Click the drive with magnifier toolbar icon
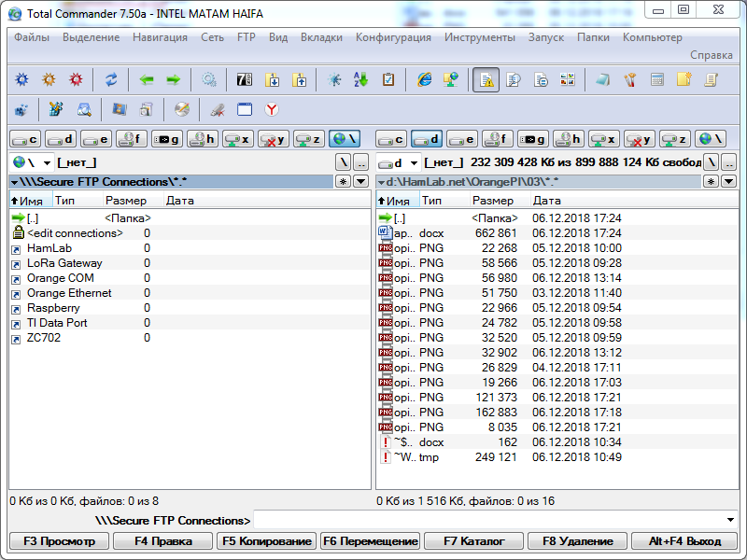The image size is (747, 560). click(84, 110)
